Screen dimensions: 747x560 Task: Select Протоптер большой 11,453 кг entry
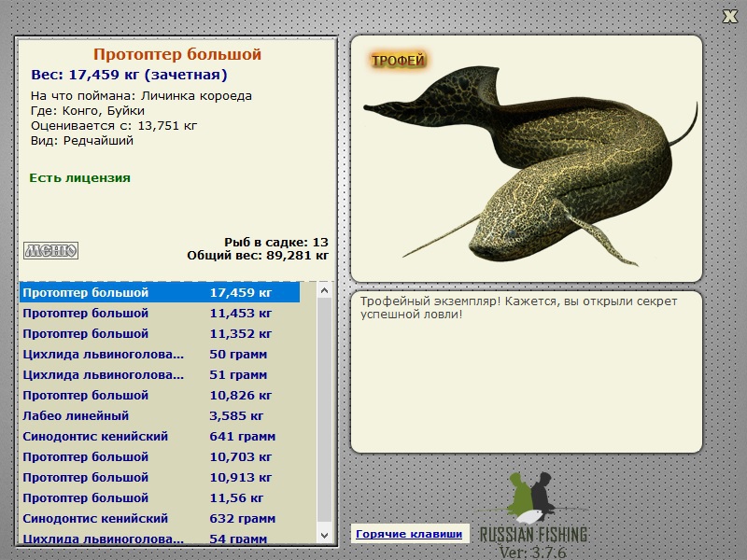(x=160, y=314)
